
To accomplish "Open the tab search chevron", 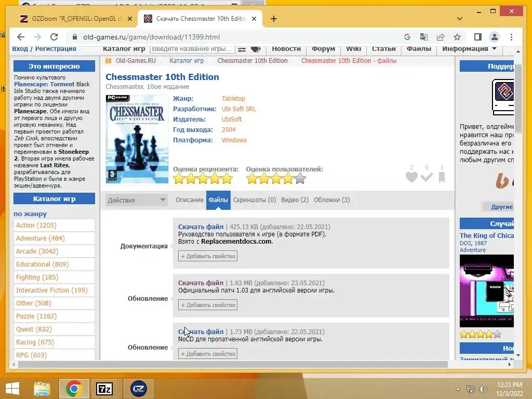I will (x=459, y=19).
